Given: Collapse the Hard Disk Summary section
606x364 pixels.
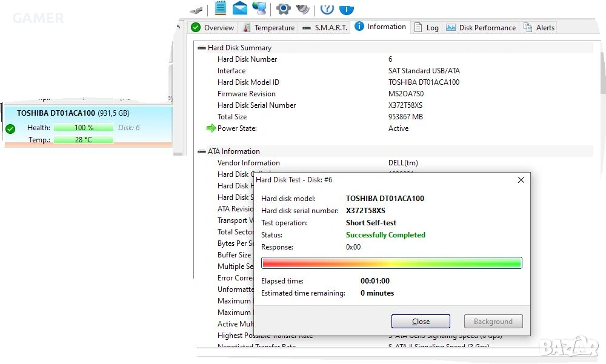Looking at the screenshot, I should [x=202, y=48].
